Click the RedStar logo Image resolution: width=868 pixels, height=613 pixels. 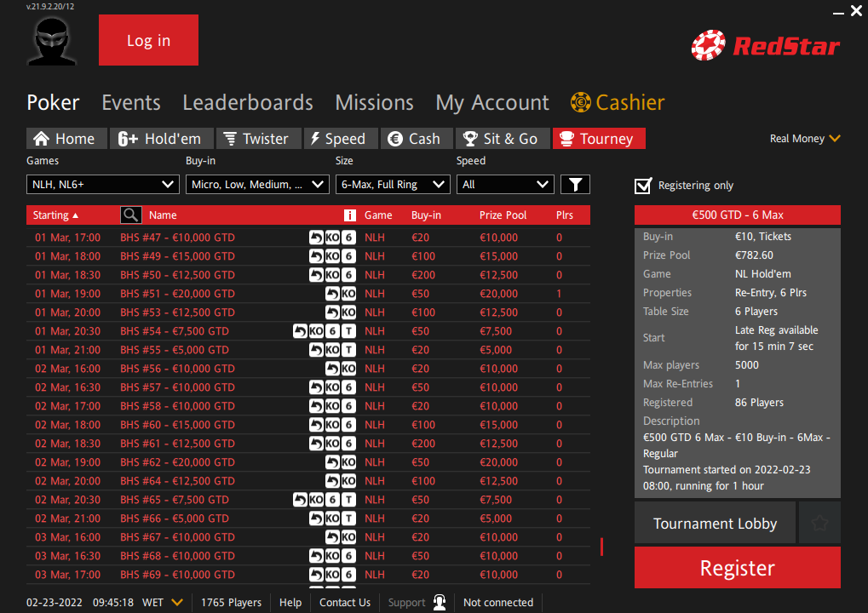tap(764, 46)
